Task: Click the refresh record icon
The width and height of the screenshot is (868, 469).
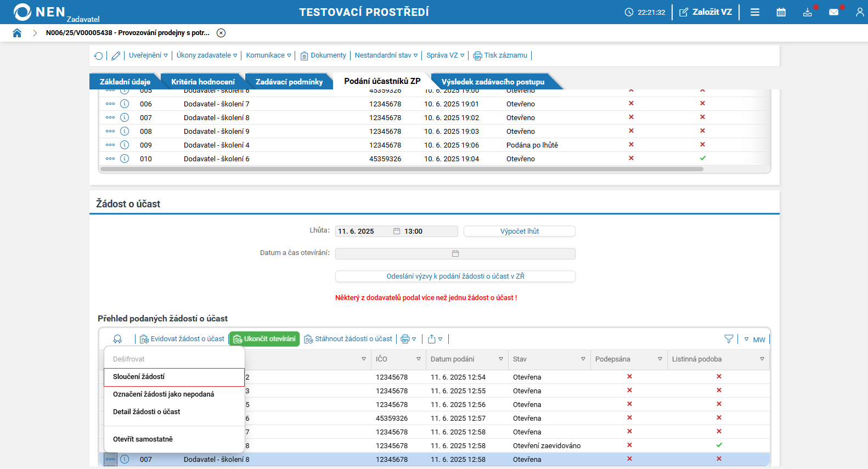Action: [99, 55]
